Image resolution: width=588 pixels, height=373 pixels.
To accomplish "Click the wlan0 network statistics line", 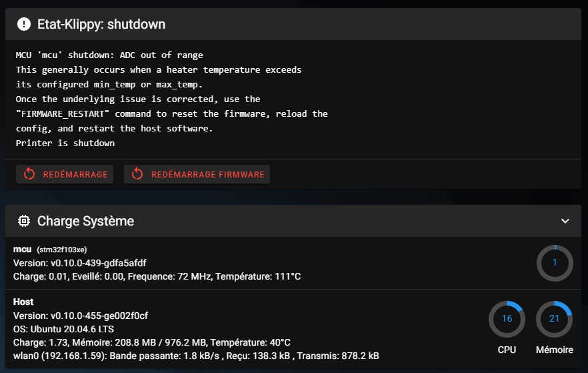I will 196,355.
